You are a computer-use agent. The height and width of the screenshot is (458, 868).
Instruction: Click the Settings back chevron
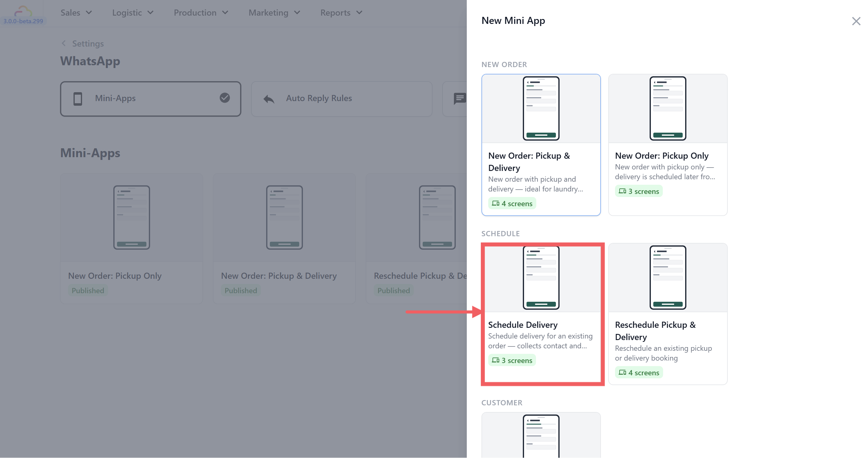(64, 44)
